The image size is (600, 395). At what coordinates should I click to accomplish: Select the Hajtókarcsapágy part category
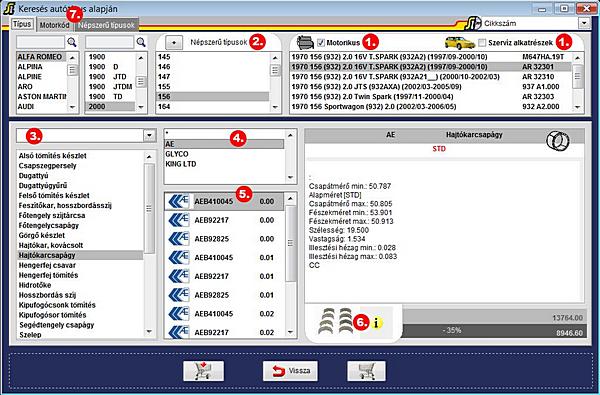click(80, 255)
